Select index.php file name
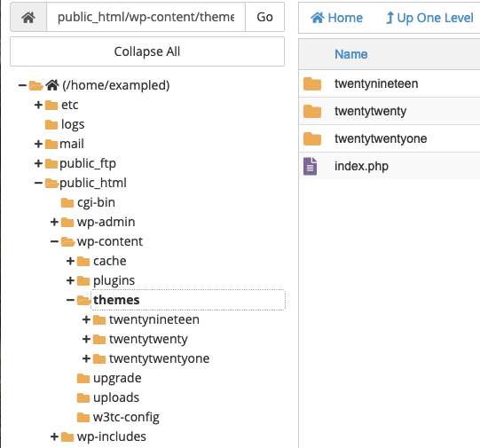The height and width of the screenshot is (448, 480). click(361, 166)
